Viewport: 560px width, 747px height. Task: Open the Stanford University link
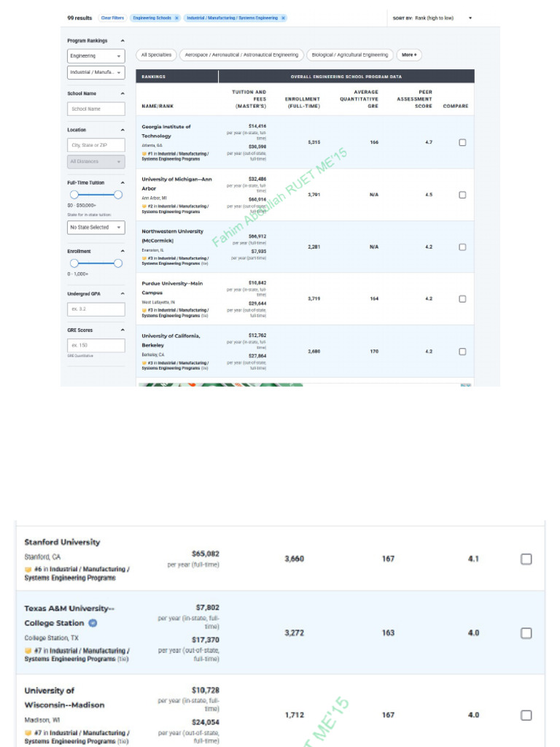[63, 542]
